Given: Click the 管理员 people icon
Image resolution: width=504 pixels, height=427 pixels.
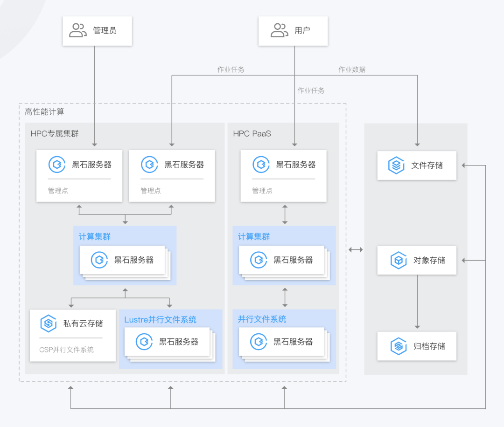Looking at the screenshot, I should pos(78,30).
